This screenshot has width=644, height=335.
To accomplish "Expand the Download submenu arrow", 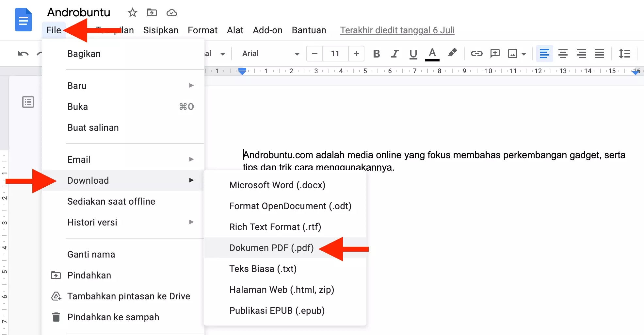I will tap(191, 180).
